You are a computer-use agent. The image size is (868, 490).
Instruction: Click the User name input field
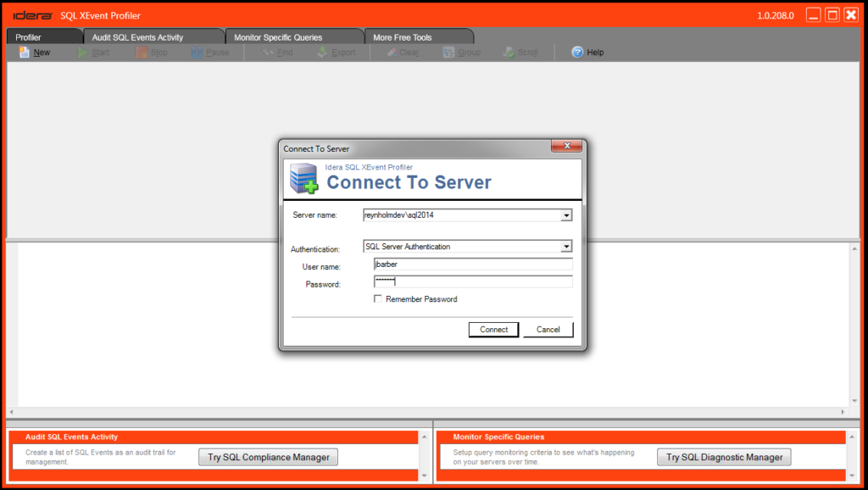point(473,264)
